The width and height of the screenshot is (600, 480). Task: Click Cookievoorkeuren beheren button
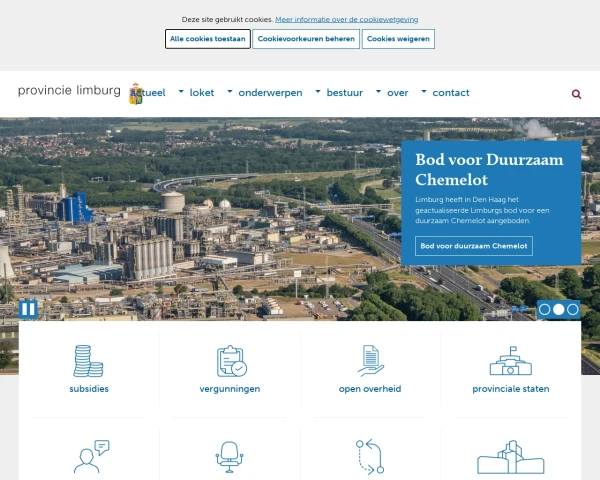(306, 39)
